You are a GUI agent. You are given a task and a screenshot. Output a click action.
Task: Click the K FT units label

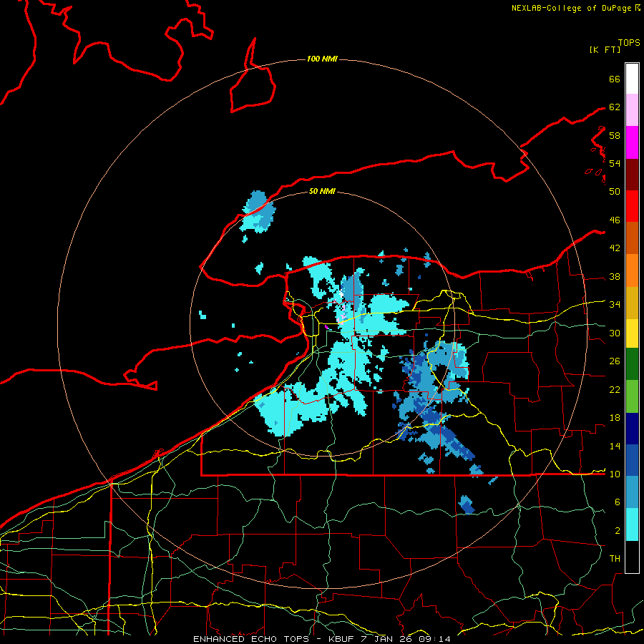point(605,49)
